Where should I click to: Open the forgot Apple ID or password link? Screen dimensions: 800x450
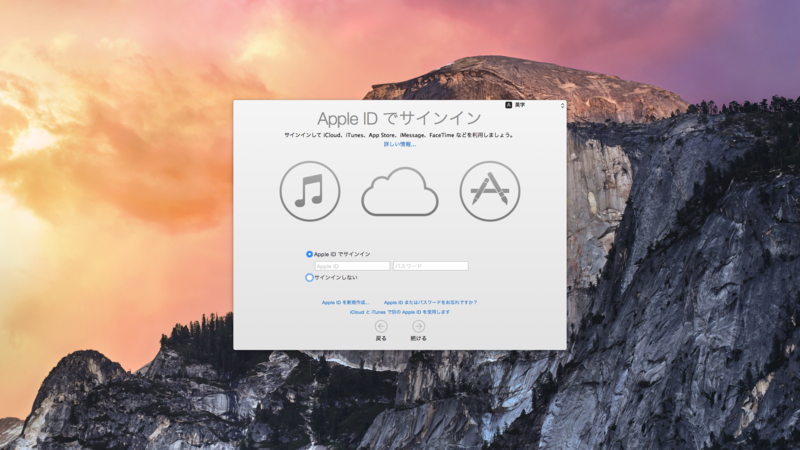click(431, 303)
